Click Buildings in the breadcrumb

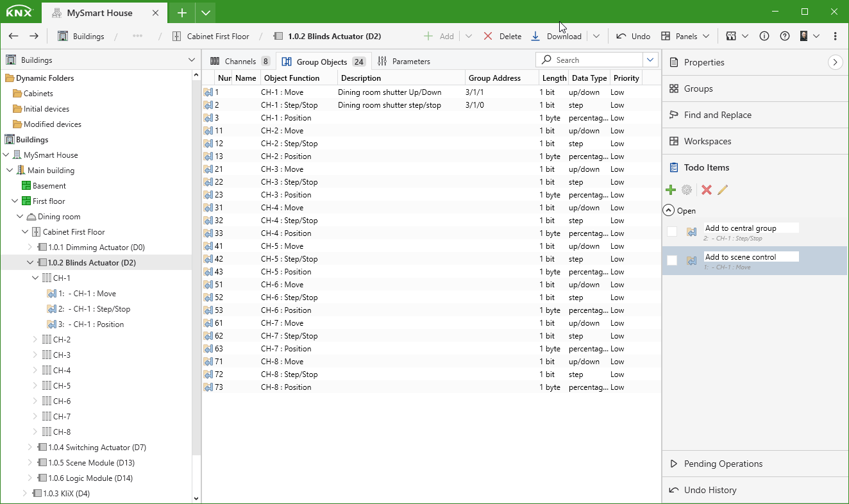[81, 37]
